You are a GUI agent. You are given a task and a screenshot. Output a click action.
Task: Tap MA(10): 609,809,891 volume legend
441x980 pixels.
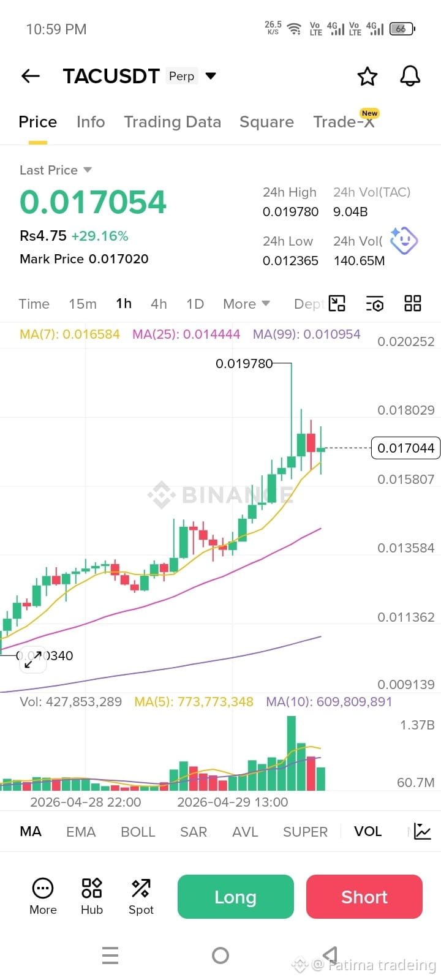(x=329, y=702)
